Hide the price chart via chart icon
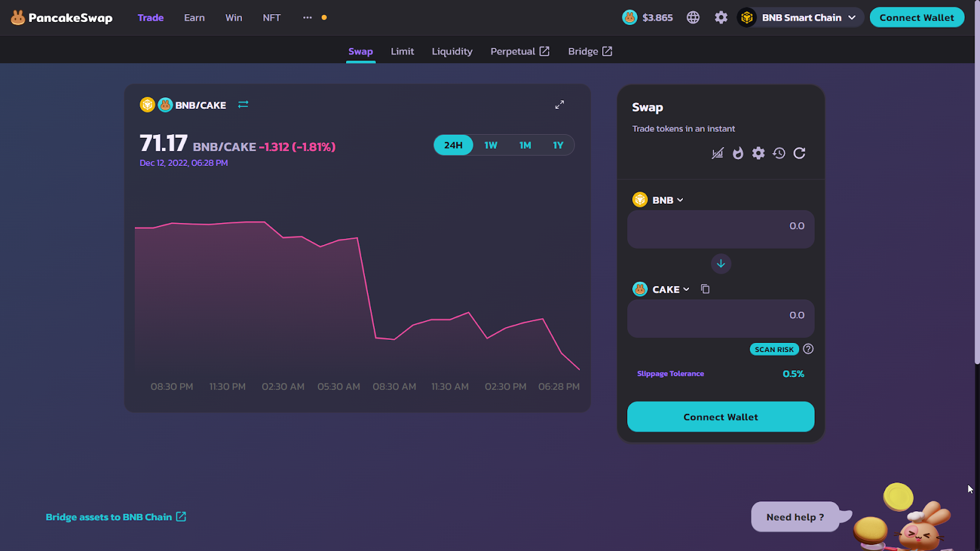980x551 pixels. click(x=717, y=153)
